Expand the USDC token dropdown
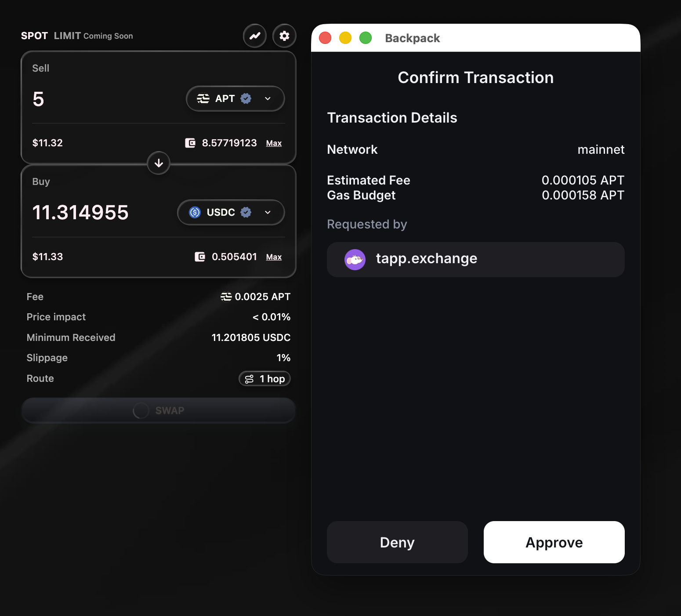681x616 pixels. point(268,213)
